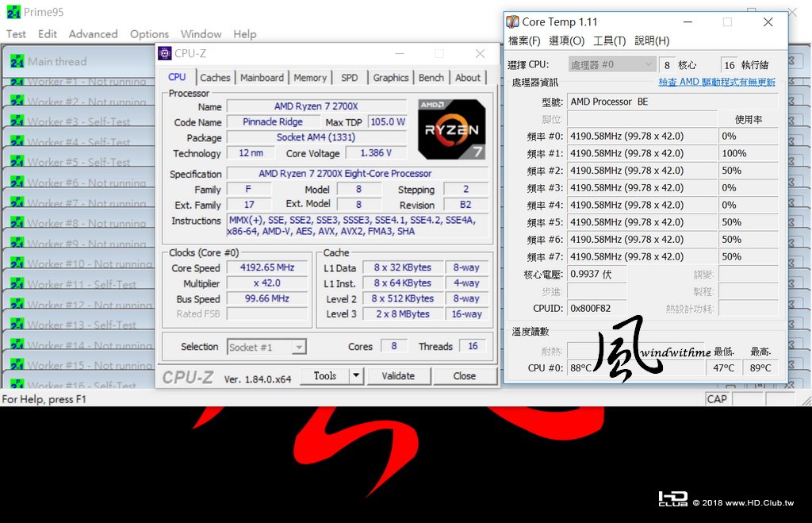Image resolution: width=812 pixels, height=523 pixels.
Task: Minimize the Core Temp window
Action: (x=688, y=21)
